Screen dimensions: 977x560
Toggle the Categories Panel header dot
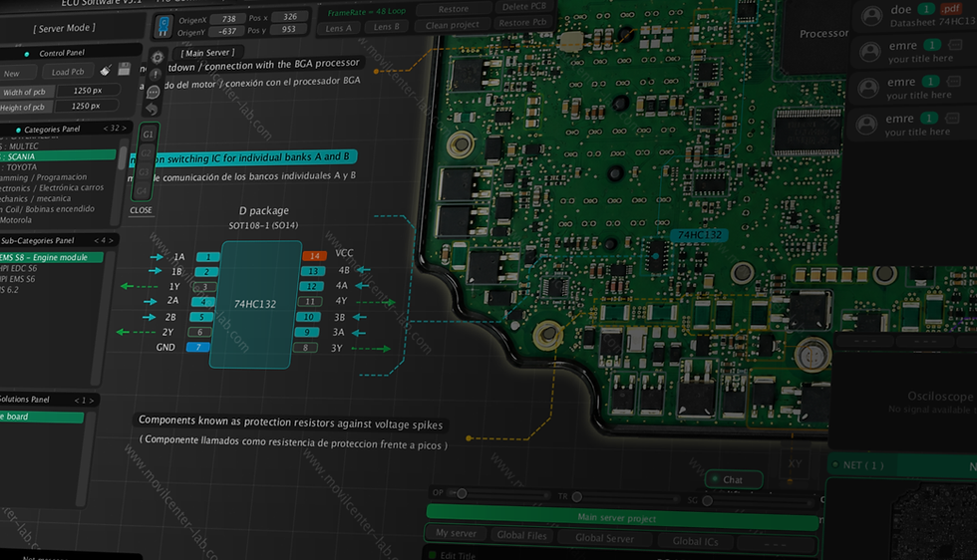coord(18,130)
